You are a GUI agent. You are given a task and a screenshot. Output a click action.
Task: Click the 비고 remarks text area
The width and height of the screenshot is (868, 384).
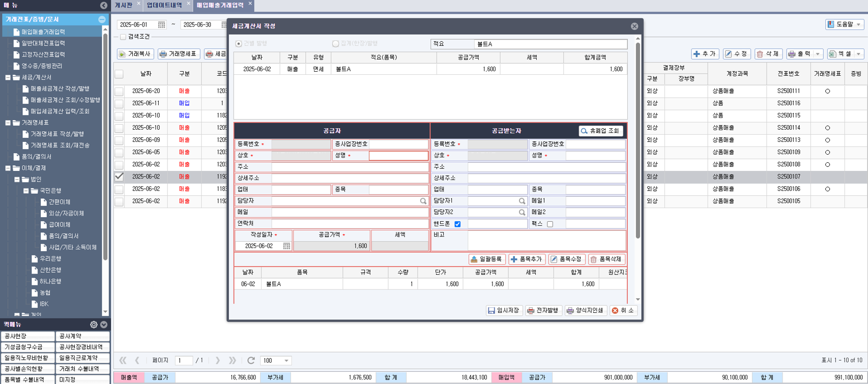546,241
